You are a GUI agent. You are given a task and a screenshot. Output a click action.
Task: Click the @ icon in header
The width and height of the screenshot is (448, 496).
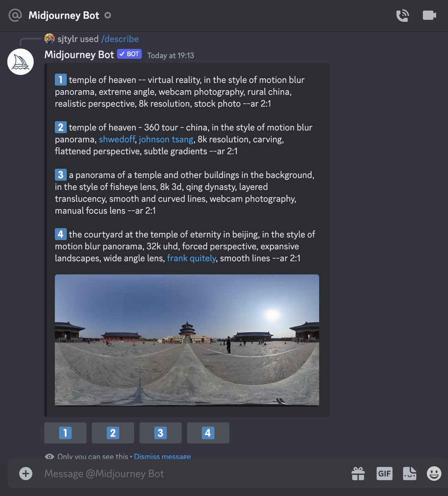pos(15,15)
